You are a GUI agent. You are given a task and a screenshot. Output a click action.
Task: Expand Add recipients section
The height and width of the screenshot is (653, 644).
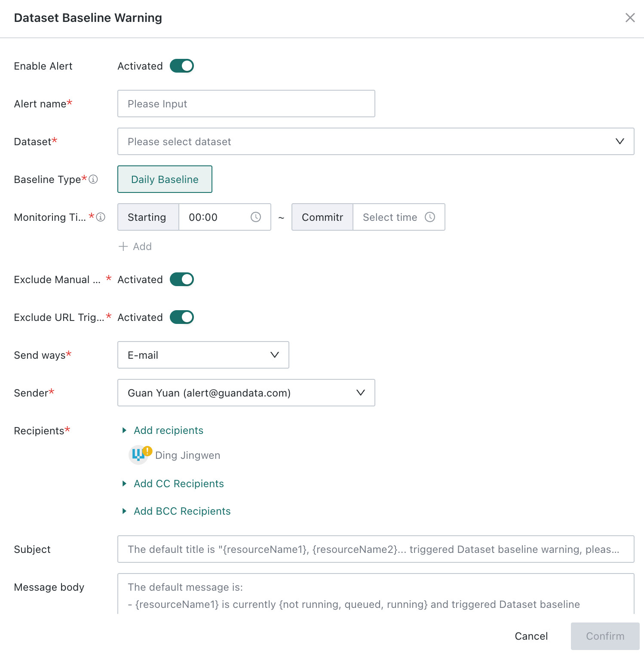(163, 430)
